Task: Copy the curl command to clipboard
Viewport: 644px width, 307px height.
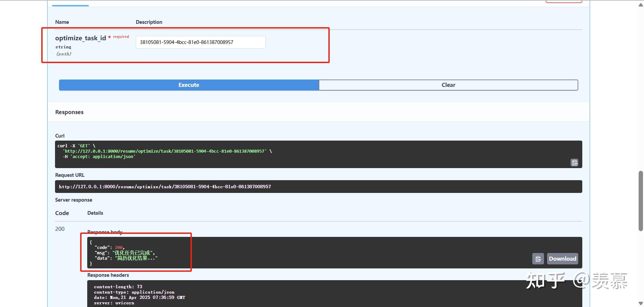Action: pos(574,162)
